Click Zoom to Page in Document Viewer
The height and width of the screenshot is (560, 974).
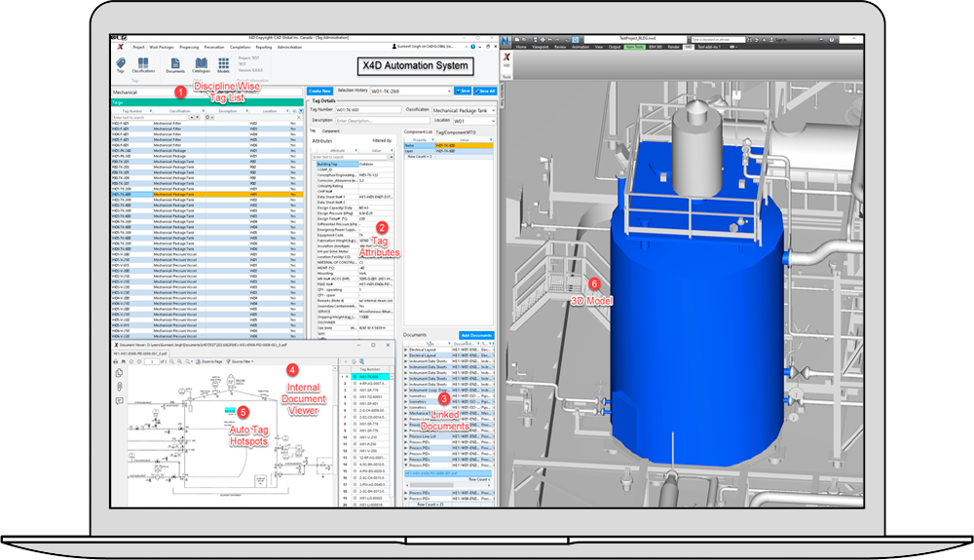tap(209, 361)
